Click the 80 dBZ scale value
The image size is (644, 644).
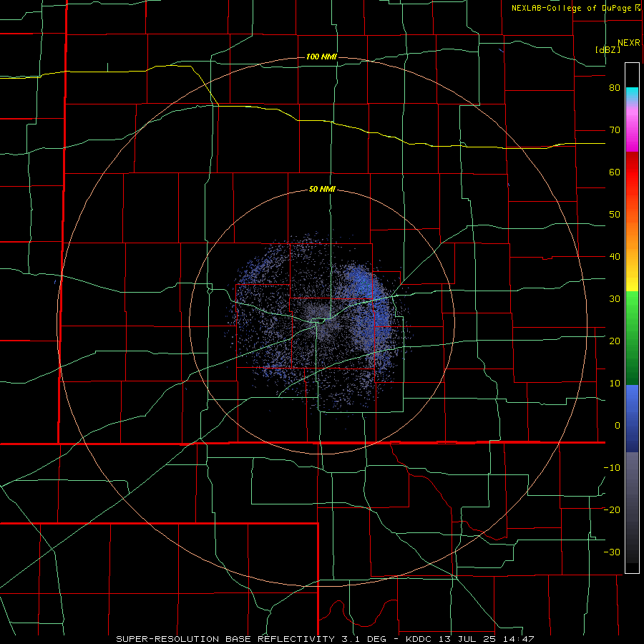click(x=615, y=88)
